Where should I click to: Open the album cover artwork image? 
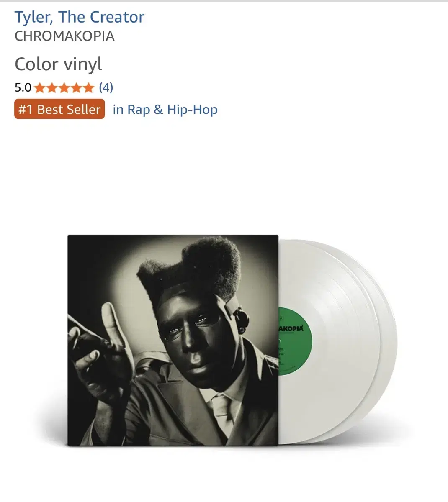point(173,340)
